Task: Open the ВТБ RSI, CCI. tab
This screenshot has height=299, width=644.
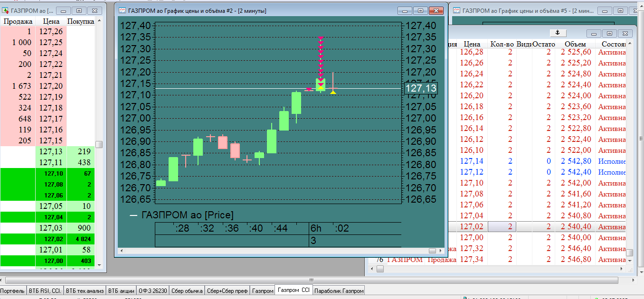Action: tap(45, 291)
